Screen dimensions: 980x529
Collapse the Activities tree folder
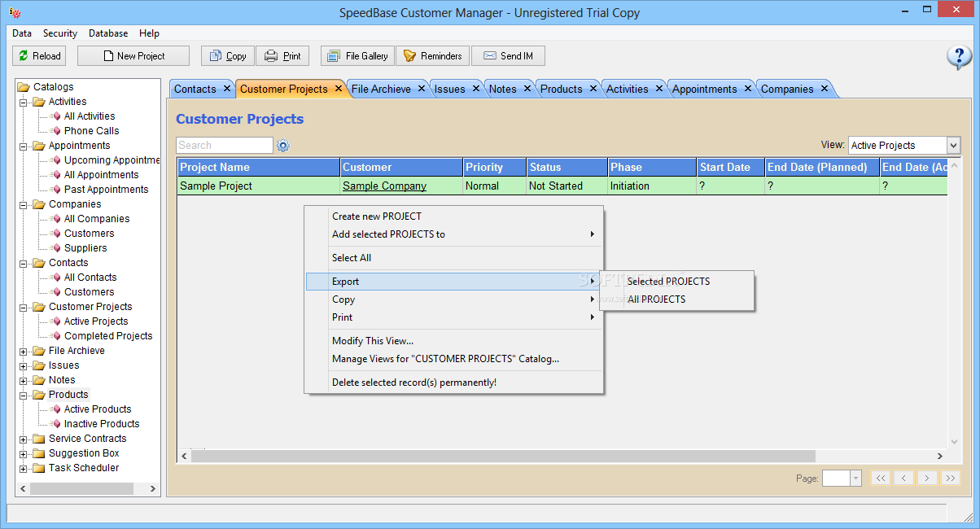(x=23, y=102)
